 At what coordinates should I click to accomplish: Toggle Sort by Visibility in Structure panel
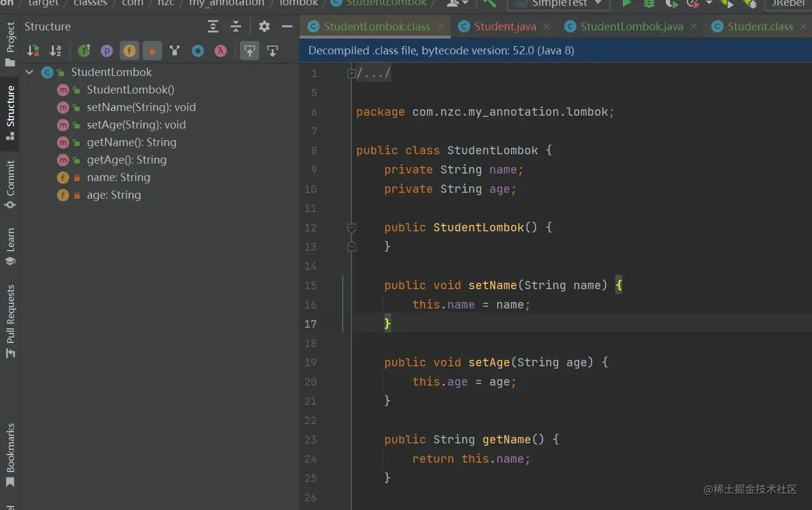(x=33, y=51)
